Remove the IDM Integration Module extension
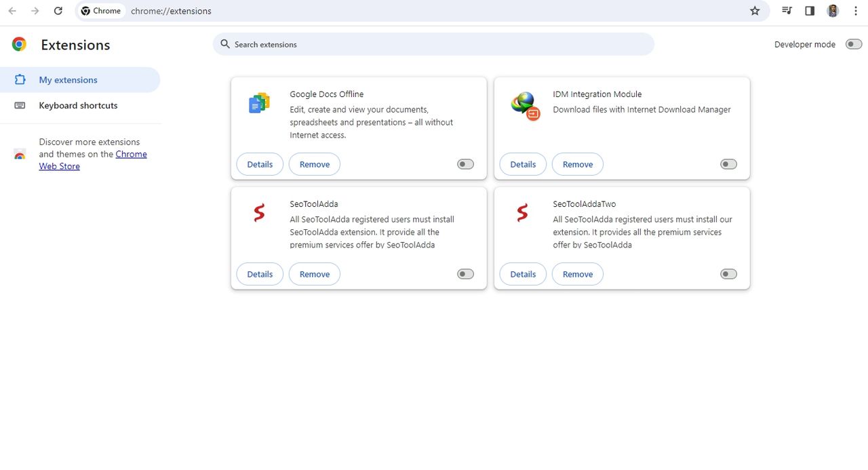The width and height of the screenshot is (868, 470). pos(577,164)
